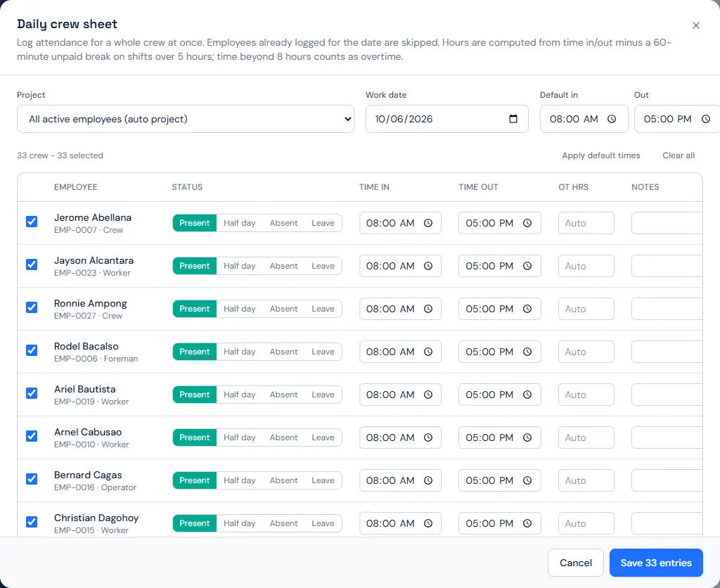Click OT hours field for Rodel Bacalso
The height and width of the screenshot is (588, 720).
tap(586, 352)
